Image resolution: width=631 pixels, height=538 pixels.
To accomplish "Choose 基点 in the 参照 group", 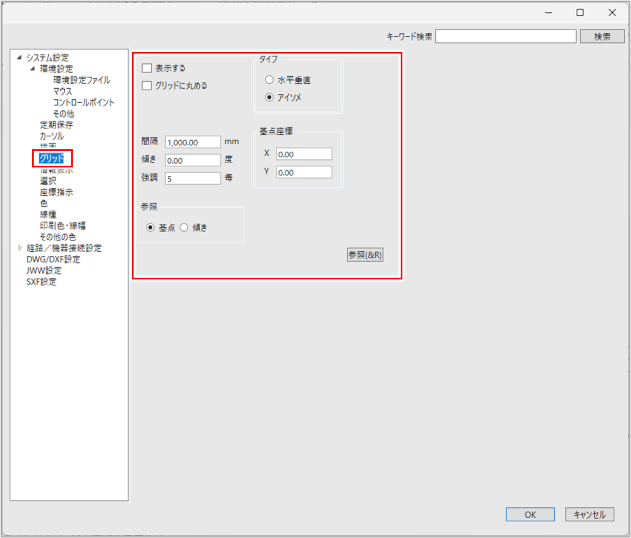I will (150, 228).
